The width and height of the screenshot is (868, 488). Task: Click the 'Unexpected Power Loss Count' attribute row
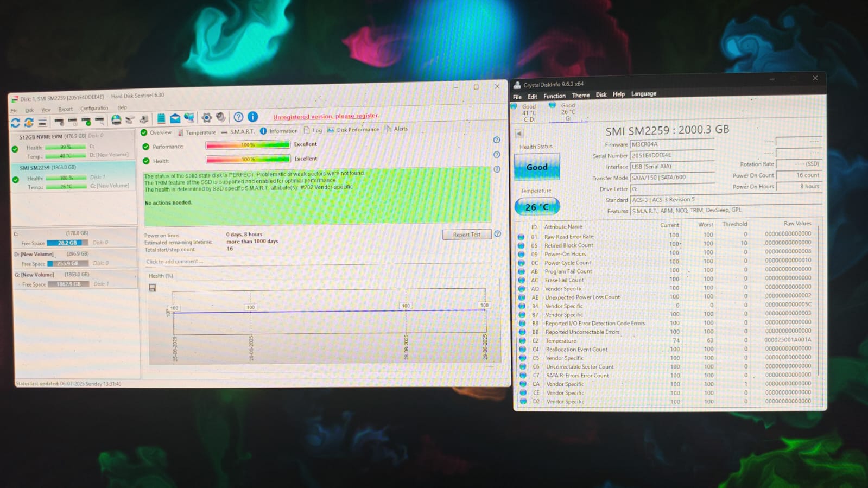pyautogui.click(x=667, y=297)
